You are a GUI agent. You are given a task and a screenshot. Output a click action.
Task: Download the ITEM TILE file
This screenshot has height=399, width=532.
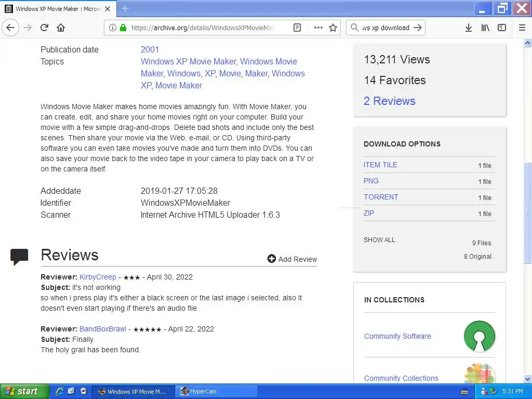tap(380, 165)
